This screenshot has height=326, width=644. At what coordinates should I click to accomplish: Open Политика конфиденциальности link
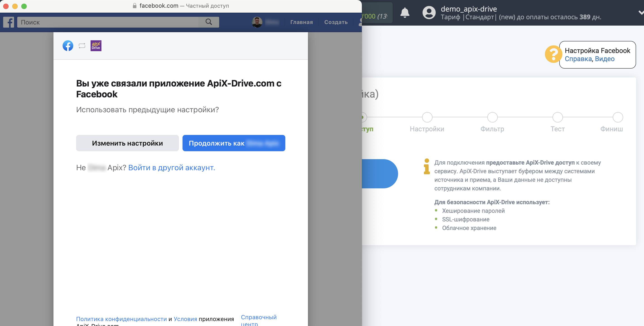click(x=121, y=319)
